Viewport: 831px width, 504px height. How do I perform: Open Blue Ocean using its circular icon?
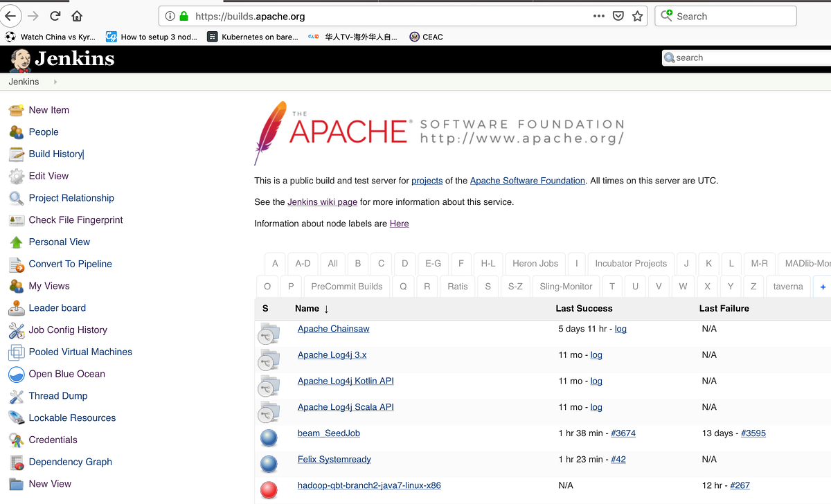click(x=16, y=374)
